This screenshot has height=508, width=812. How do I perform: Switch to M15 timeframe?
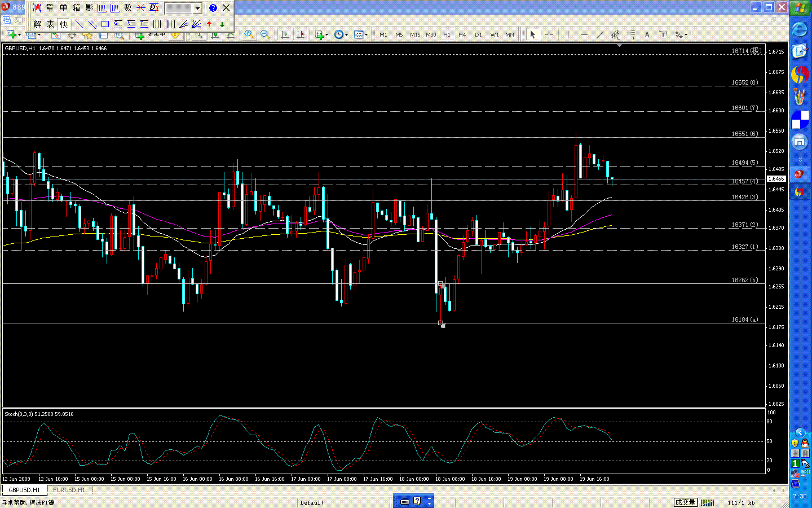(x=415, y=34)
